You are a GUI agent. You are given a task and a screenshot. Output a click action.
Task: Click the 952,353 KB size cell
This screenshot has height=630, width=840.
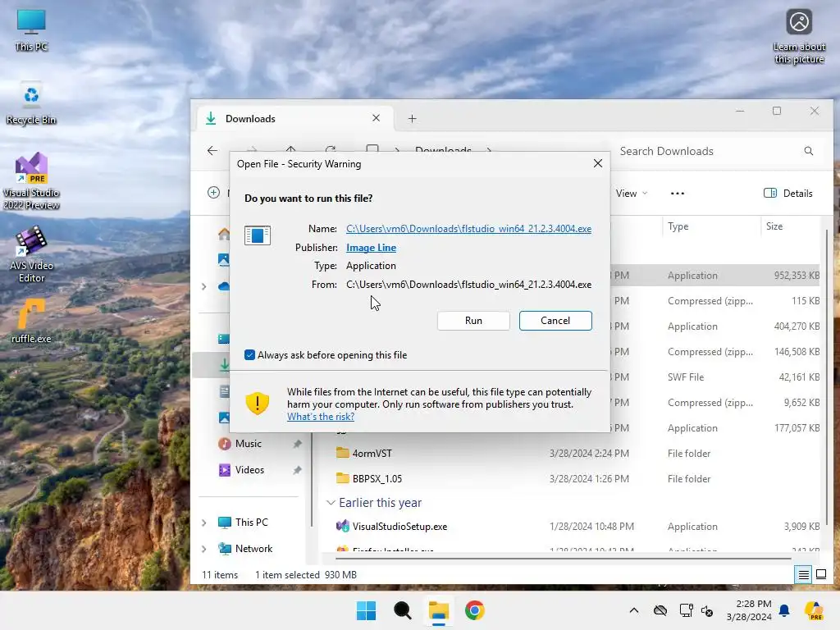pos(797,276)
